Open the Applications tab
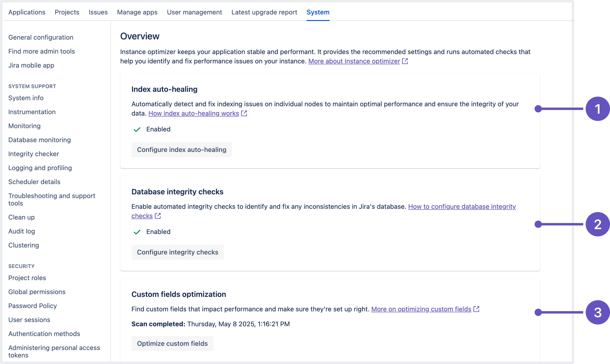Viewport: 610px width, 364px height. [x=27, y=12]
